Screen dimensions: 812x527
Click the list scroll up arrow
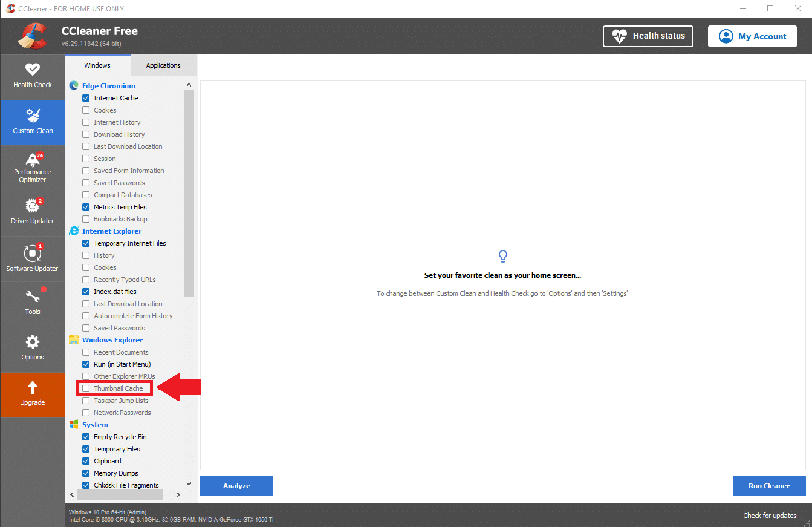tap(189, 85)
